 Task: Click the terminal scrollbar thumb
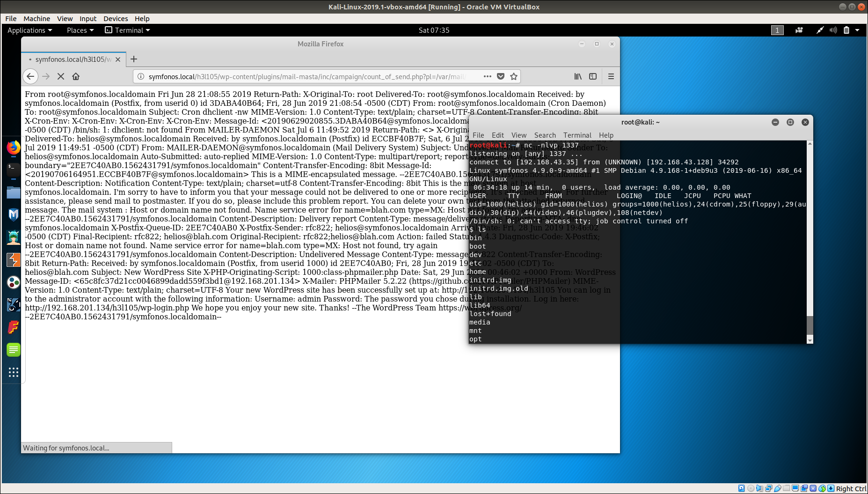tap(810, 325)
